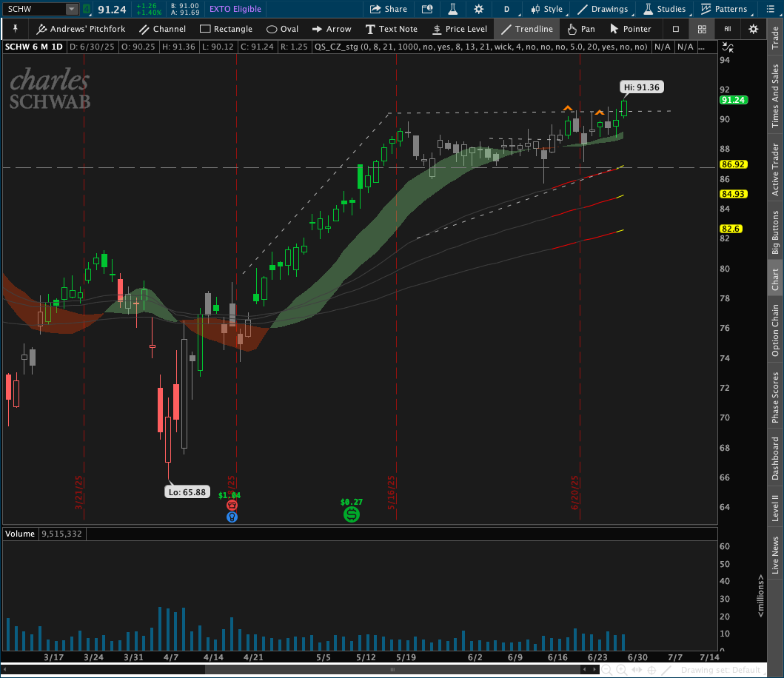Screen dimensions: 784x678
Task: Open the list menu icon at top right
Action: point(771,9)
